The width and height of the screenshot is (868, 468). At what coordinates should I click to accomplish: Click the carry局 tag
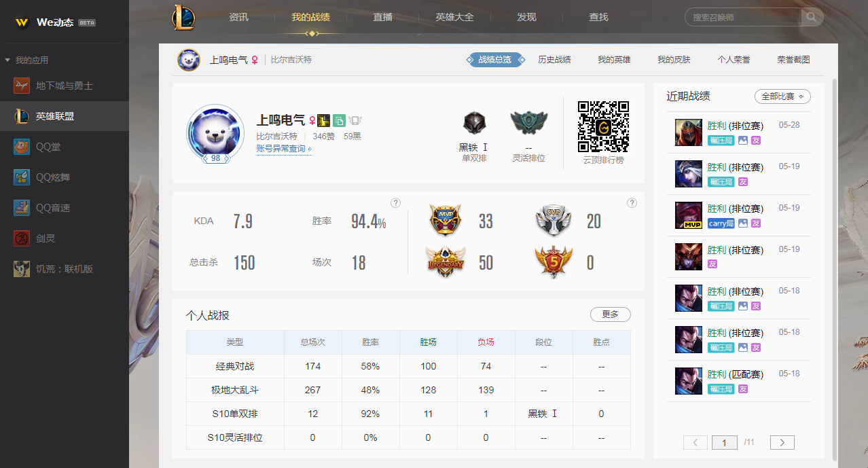(721, 223)
